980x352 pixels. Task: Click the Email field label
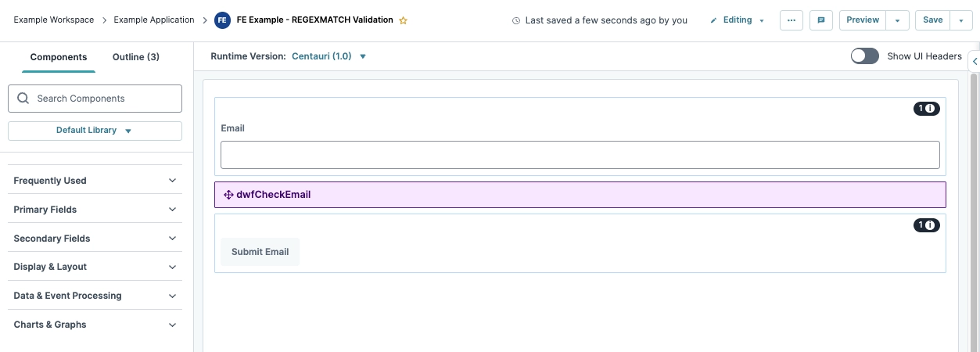coord(233,128)
